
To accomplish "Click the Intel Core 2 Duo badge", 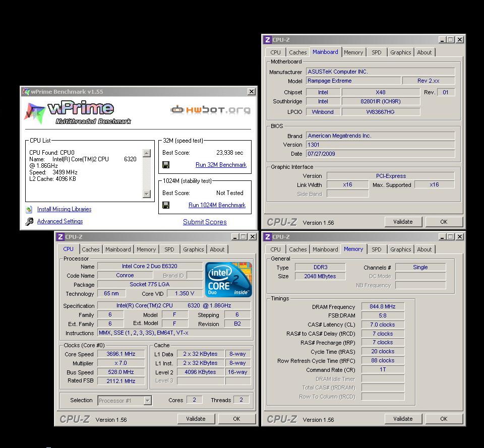I will click(x=228, y=280).
